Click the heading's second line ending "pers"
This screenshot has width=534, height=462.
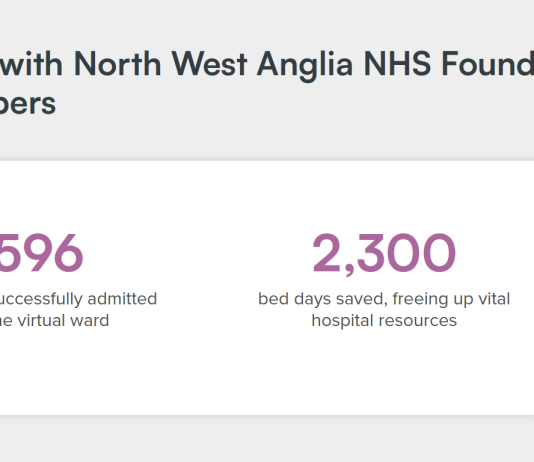tap(28, 105)
